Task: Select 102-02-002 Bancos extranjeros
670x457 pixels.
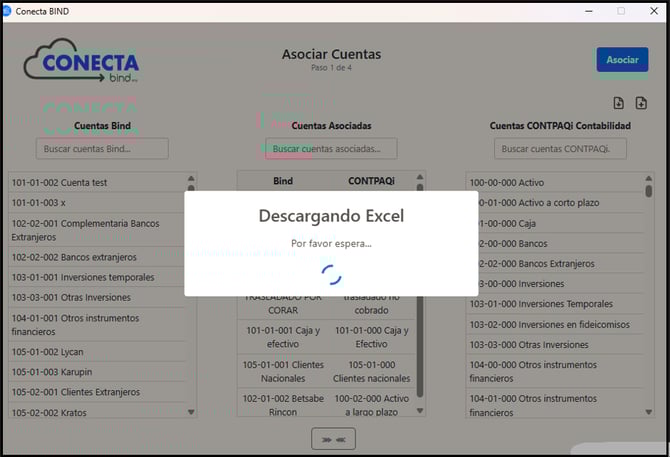Action: (x=98, y=257)
